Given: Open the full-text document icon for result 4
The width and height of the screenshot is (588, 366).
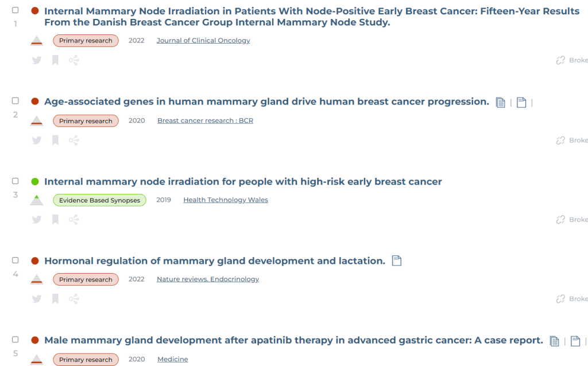Looking at the screenshot, I should point(396,261).
